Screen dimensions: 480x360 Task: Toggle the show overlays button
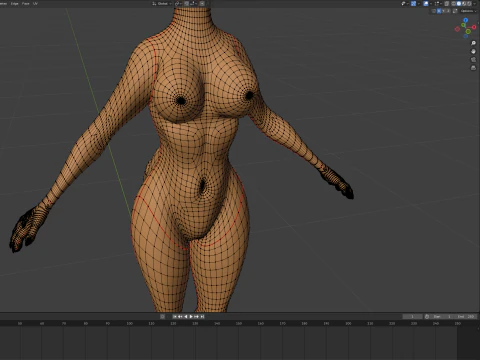pos(426,4)
